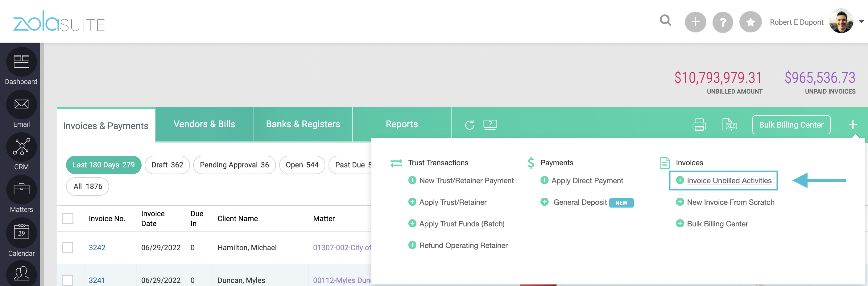Select Draft 362 filter
The width and height of the screenshot is (868, 286).
[167, 165]
